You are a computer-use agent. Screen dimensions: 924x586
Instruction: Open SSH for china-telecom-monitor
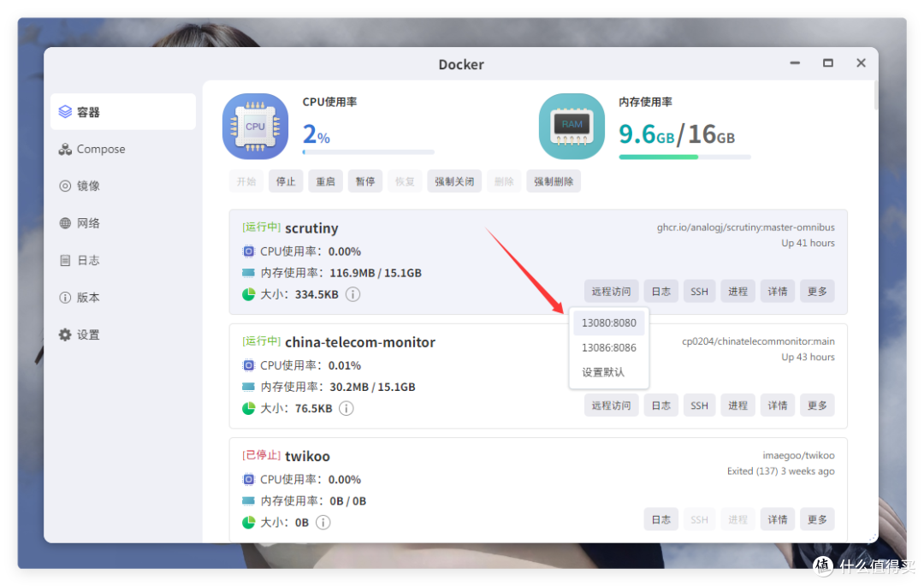point(699,405)
